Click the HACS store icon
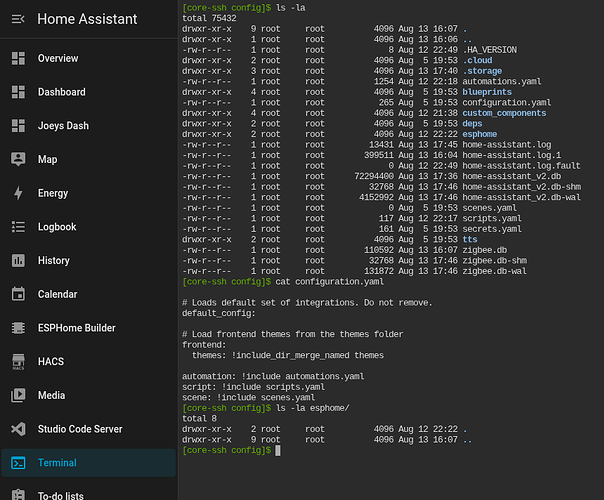 (x=18, y=361)
